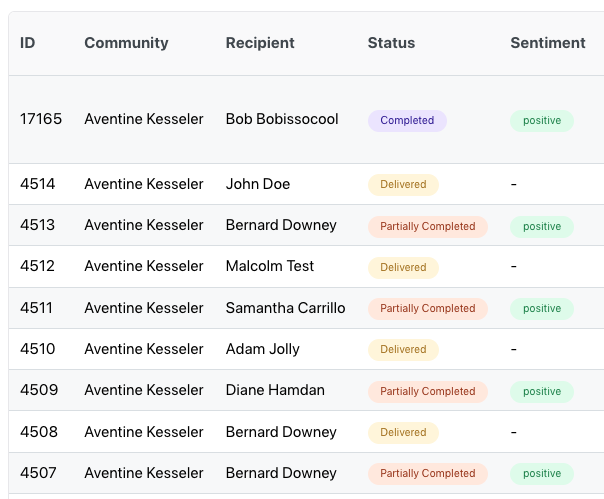Open Adam Jolly's row 4510
Viewport: 604px width, 499px height.
pyautogui.click(x=306, y=349)
